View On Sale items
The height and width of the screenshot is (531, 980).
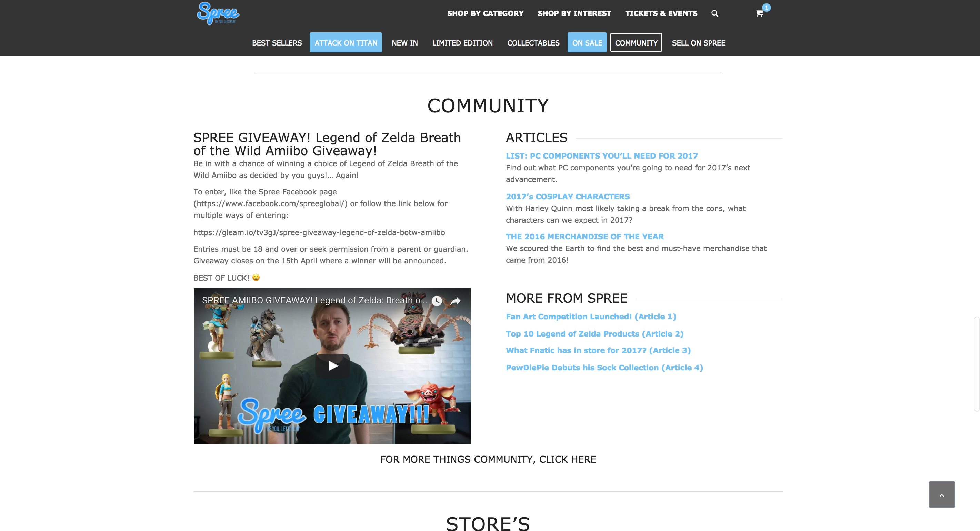pyautogui.click(x=587, y=43)
